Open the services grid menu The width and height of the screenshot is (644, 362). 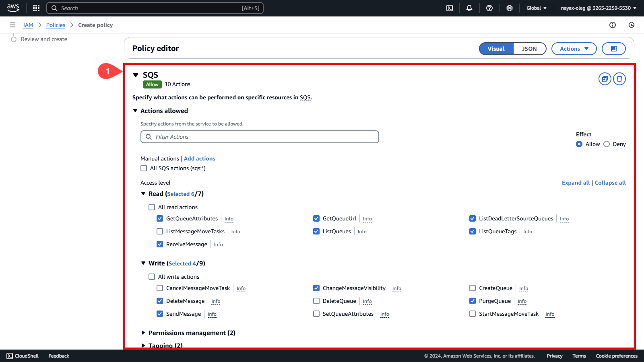pyautogui.click(x=36, y=8)
